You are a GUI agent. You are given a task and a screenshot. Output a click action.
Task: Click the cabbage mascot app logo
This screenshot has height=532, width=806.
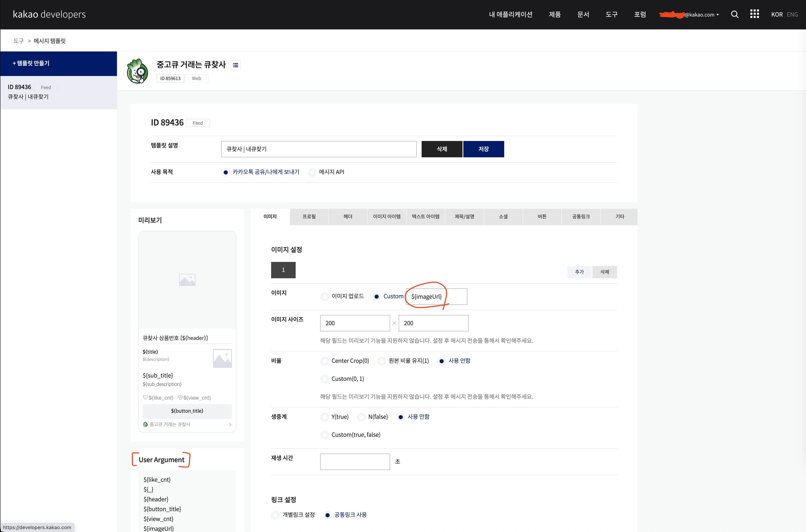(137, 71)
